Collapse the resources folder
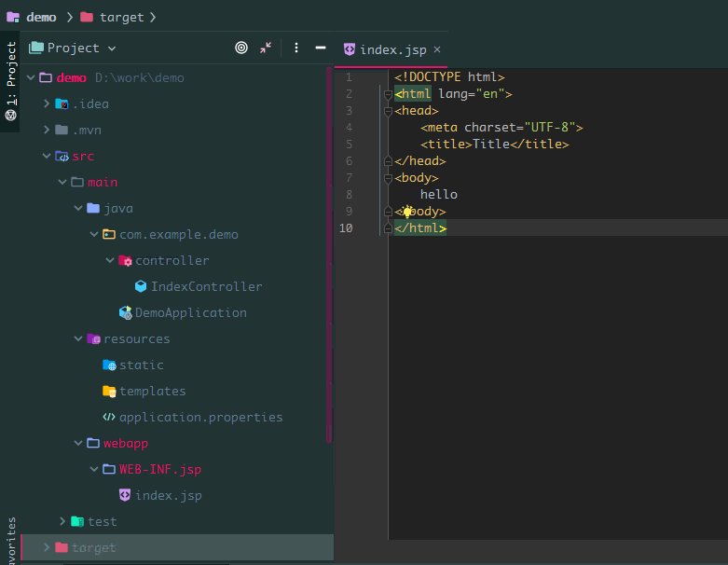The width and height of the screenshot is (728, 565). (78, 338)
